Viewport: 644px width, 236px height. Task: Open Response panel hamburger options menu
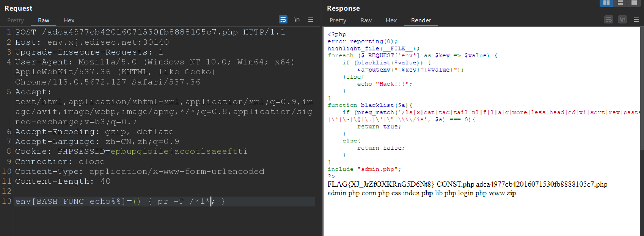coord(636,20)
